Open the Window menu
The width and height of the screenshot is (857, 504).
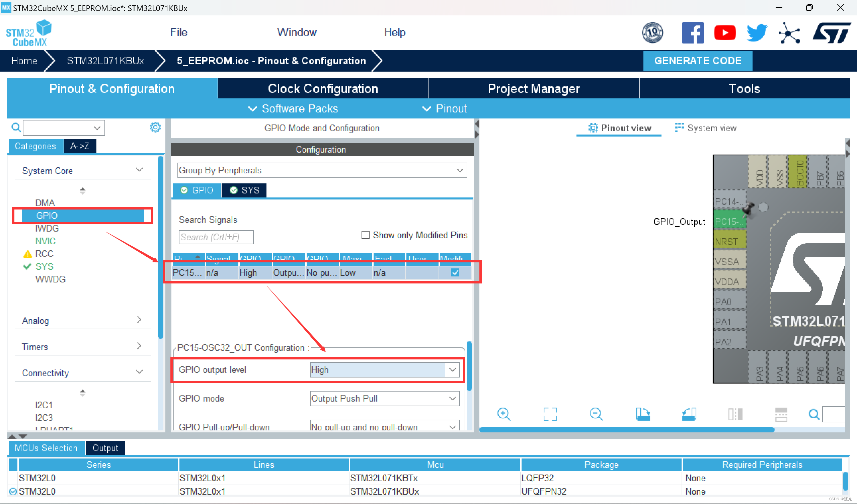click(x=297, y=32)
